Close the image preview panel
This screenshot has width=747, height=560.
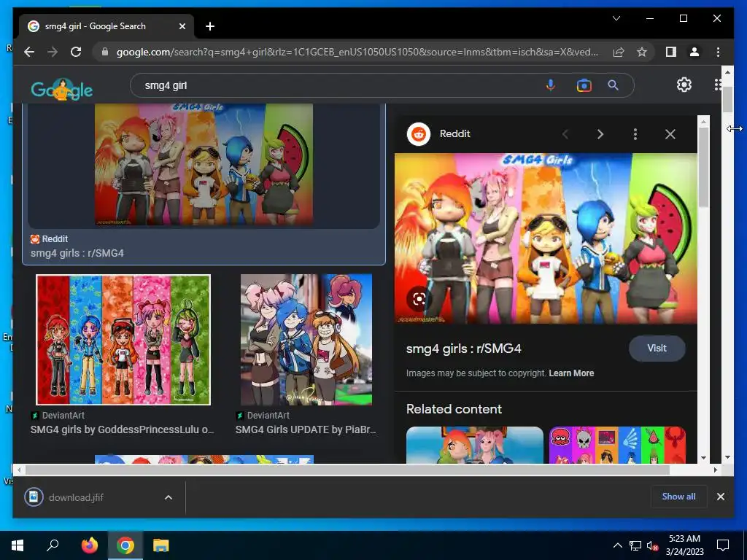click(x=670, y=134)
